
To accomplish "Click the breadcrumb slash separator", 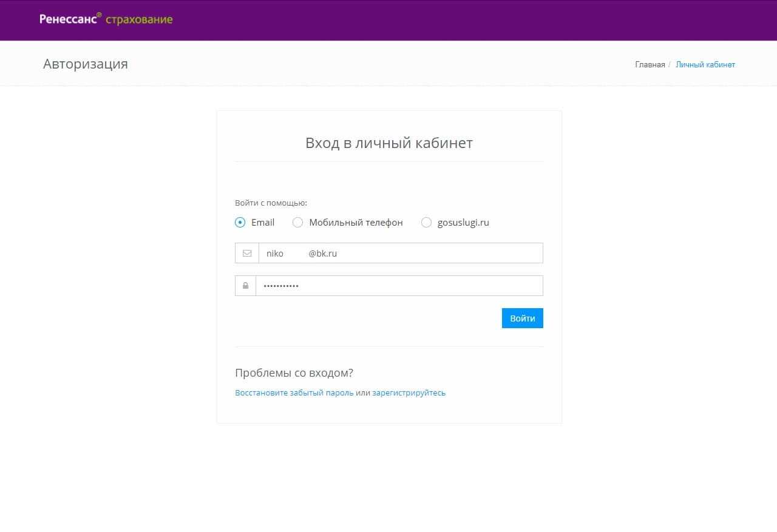I will (x=670, y=65).
